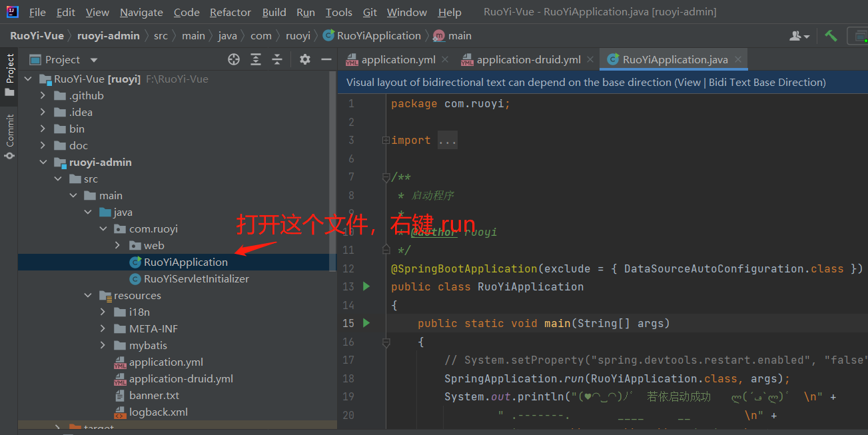Expand the .idea folder

[x=43, y=112]
